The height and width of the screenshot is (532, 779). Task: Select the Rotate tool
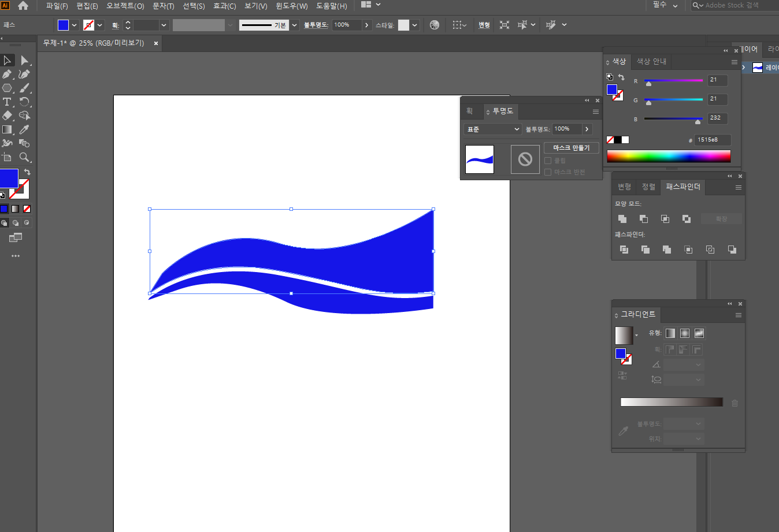[x=24, y=102]
